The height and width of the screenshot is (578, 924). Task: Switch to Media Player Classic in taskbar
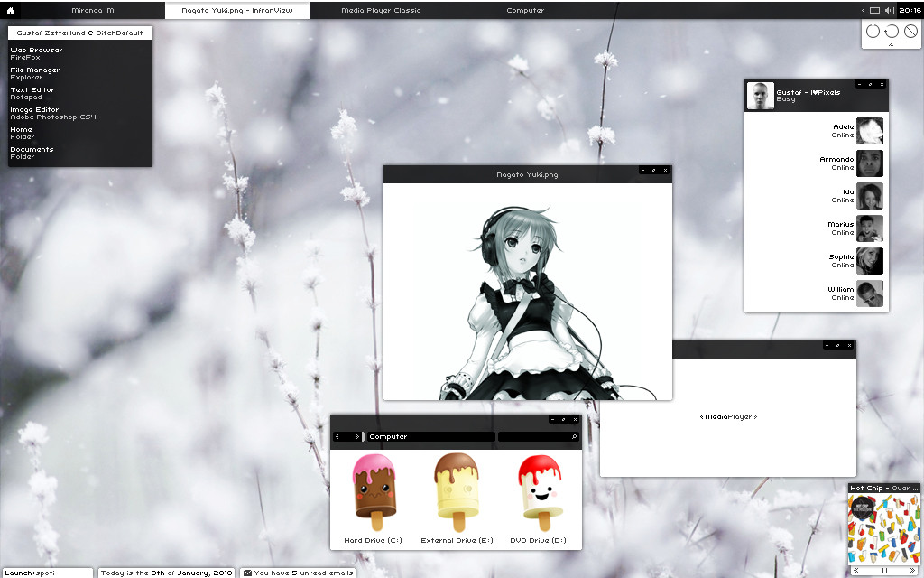(x=382, y=10)
